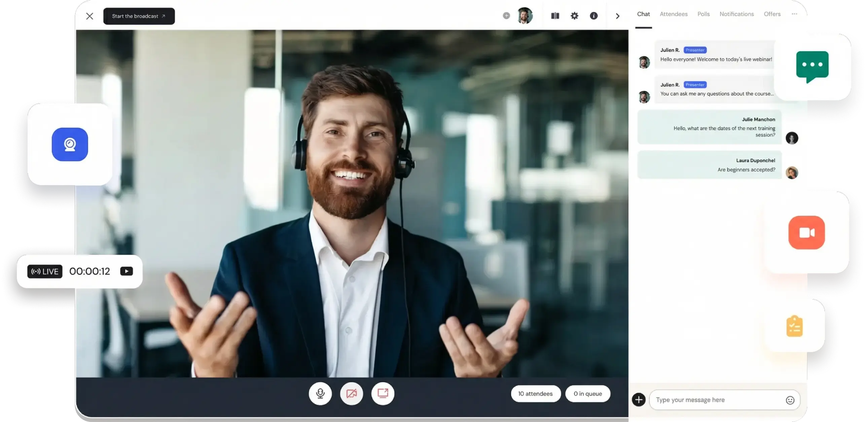Select the Settings gear icon
Image resolution: width=868 pixels, height=422 pixels.
pyautogui.click(x=574, y=15)
